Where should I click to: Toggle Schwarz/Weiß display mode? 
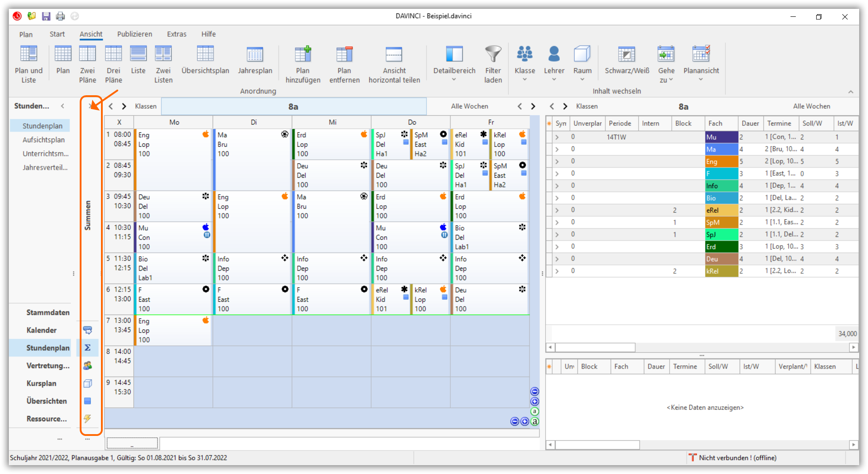click(x=627, y=54)
